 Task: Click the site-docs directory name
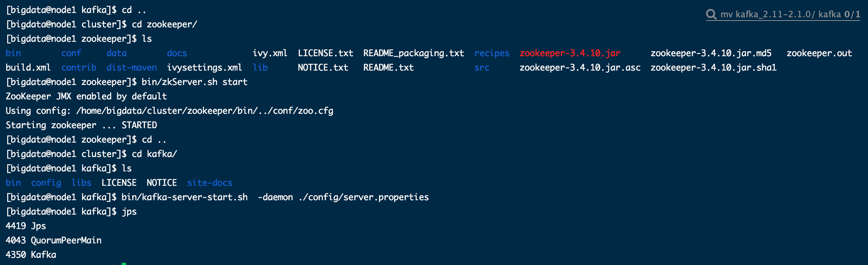pos(209,183)
